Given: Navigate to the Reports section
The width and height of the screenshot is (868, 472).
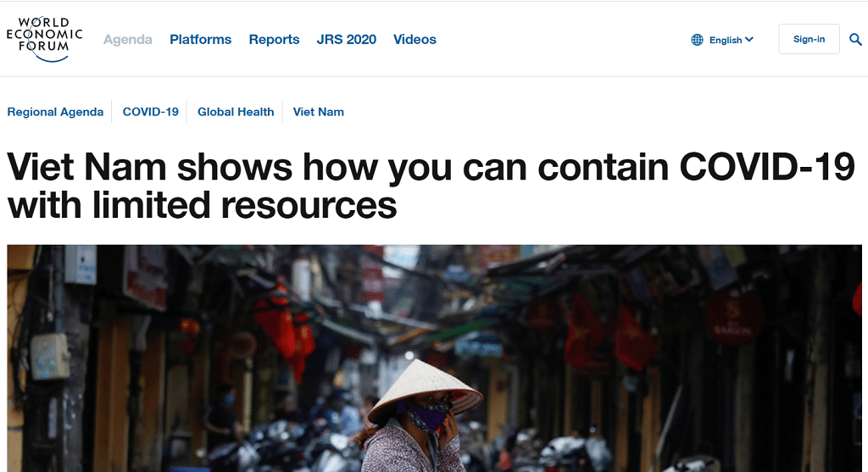Looking at the screenshot, I should (x=274, y=39).
